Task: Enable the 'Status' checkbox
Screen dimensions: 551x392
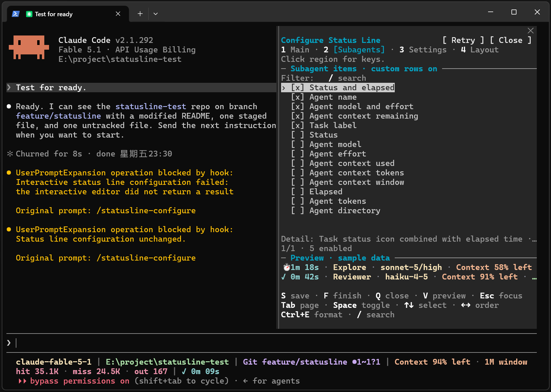Action: [298, 135]
